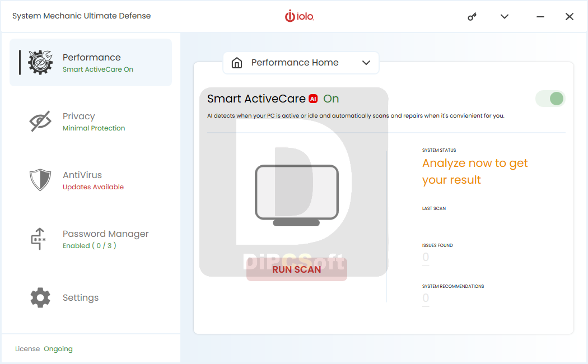Click the Performance gear-wrench icon
588x364 pixels.
[40, 62]
